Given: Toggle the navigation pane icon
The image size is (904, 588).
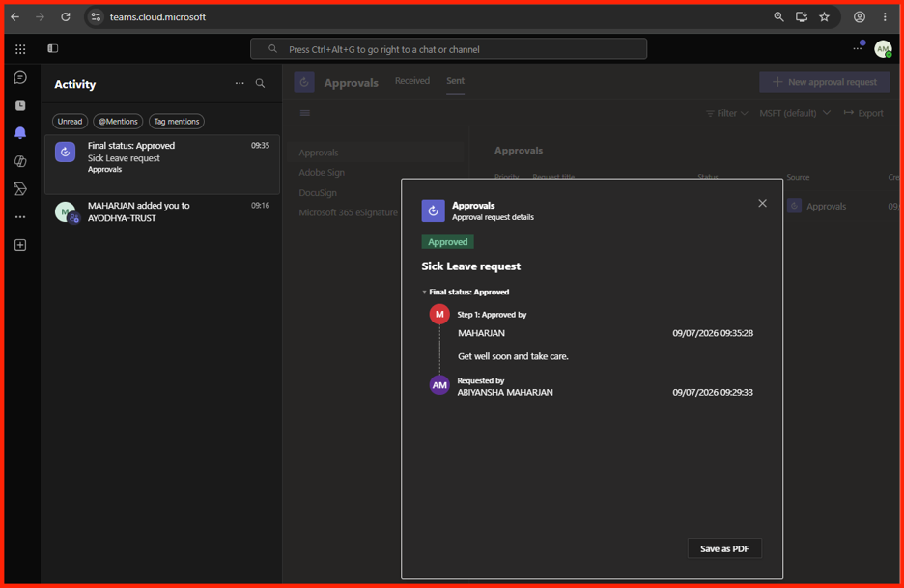Looking at the screenshot, I should 53,48.
